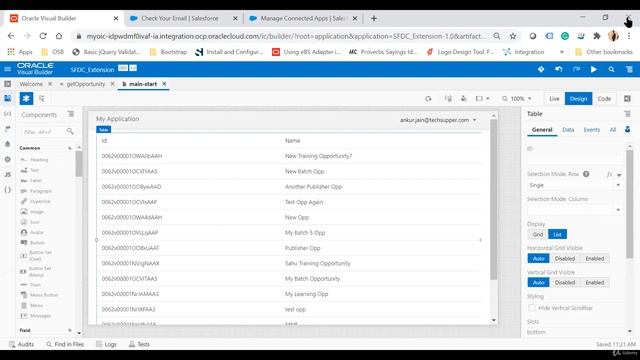Run the application with the play icon
The width and height of the screenshot is (640, 360).
593,69
